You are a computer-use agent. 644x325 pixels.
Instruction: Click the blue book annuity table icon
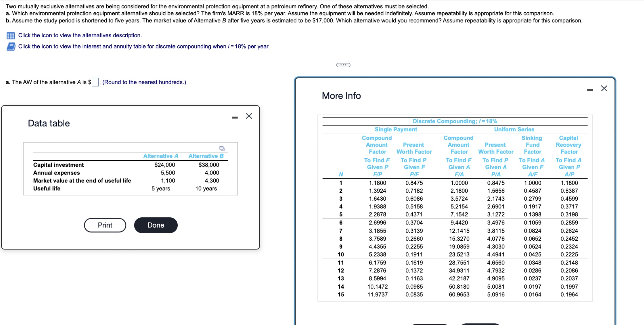click(11, 47)
